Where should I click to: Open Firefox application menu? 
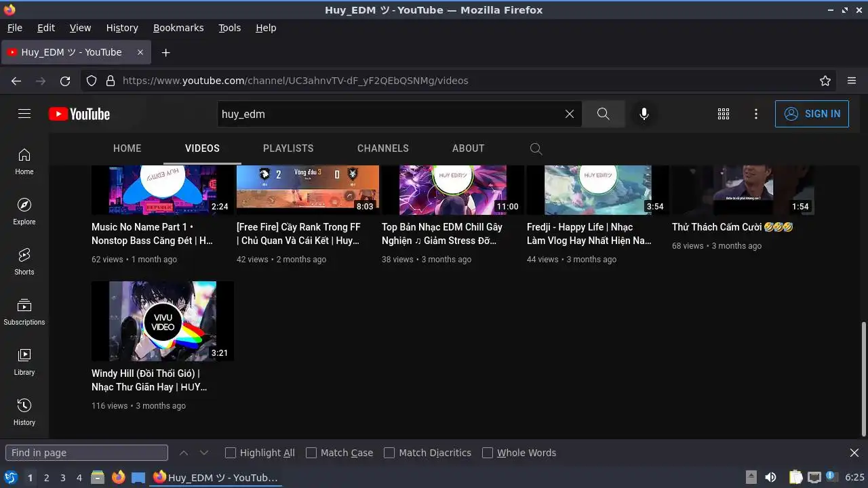point(852,81)
